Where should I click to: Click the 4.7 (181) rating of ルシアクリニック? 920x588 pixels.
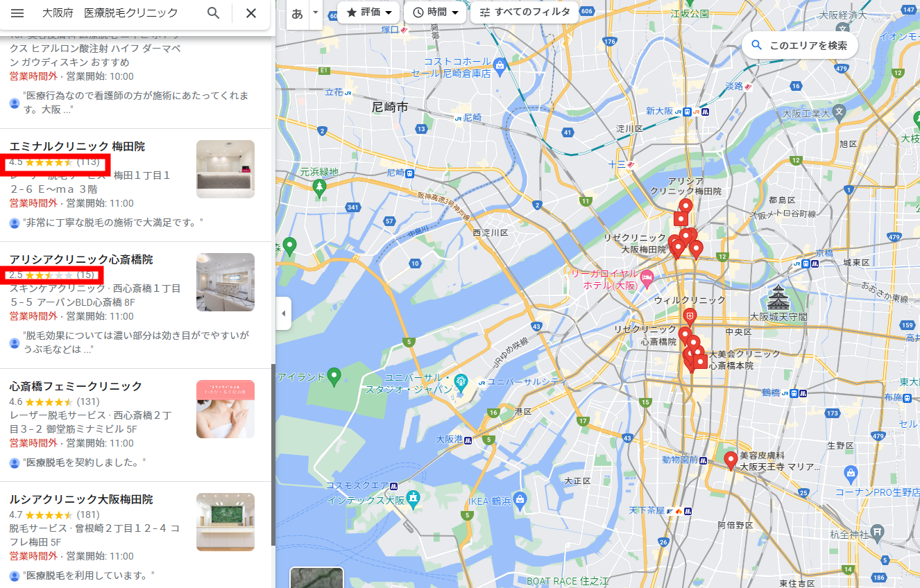pyautogui.click(x=54, y=514)
